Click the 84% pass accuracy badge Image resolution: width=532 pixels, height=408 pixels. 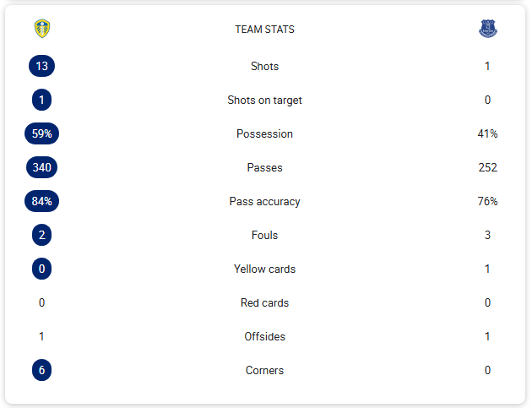coord(41,201)
